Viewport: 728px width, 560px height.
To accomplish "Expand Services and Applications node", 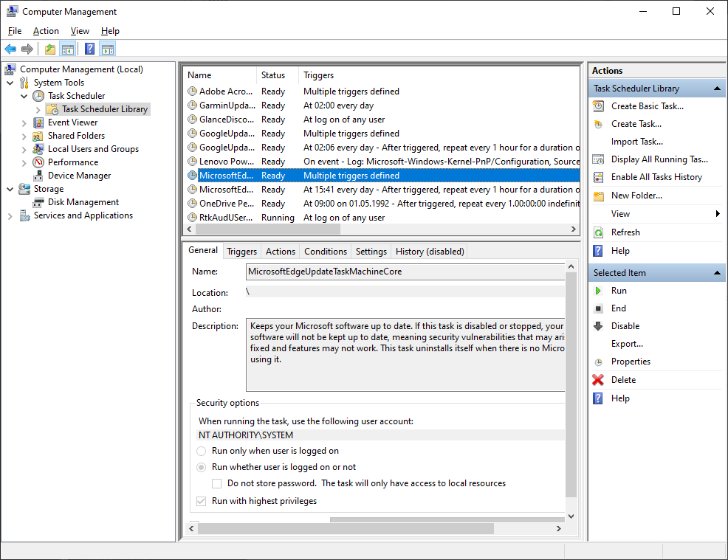I will (x=10, y=215).
